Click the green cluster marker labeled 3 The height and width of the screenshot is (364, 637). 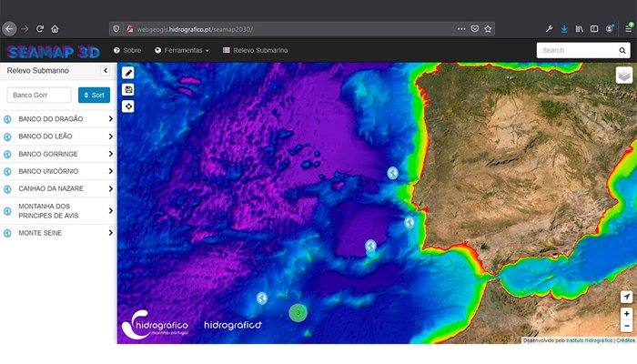tap(298, 312)
